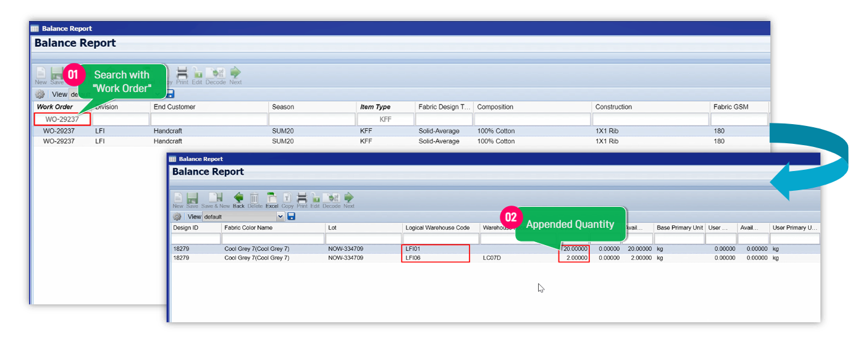Select the row with warehouse code LFI06
The width and height of the screenshot is (868, 360).
(x=495, y=258)
